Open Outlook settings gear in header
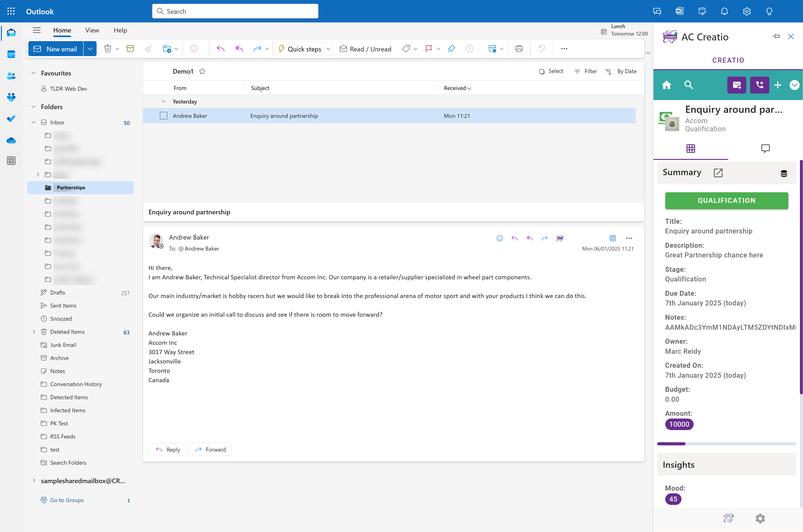 tap(747, 11)
